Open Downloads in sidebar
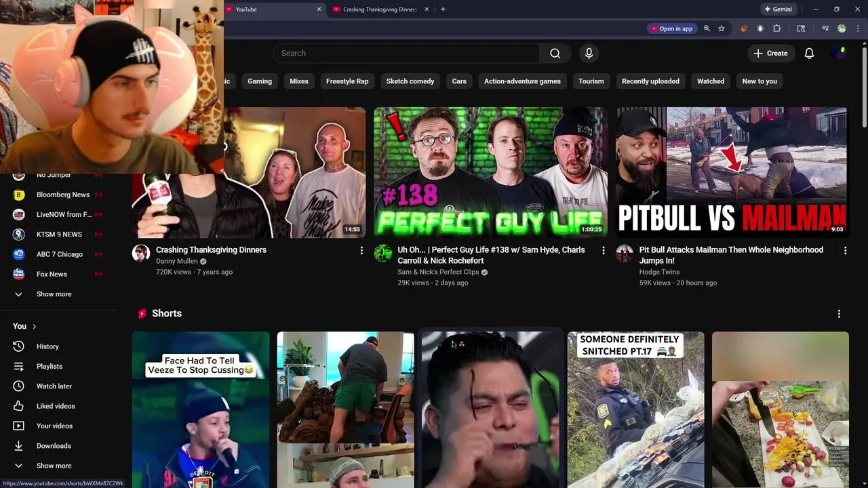Screen dimensions: 868x488 pyautogui.click(x=60, y=446)
